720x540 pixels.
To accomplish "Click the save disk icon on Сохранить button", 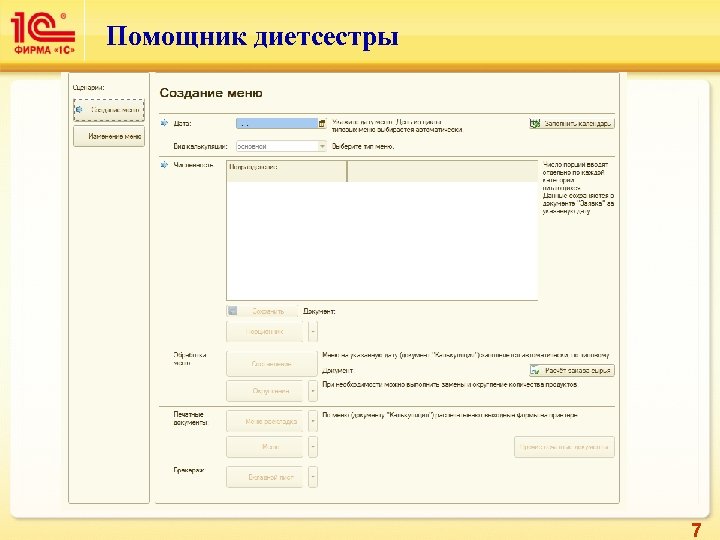I will click(x=233, y=311).
